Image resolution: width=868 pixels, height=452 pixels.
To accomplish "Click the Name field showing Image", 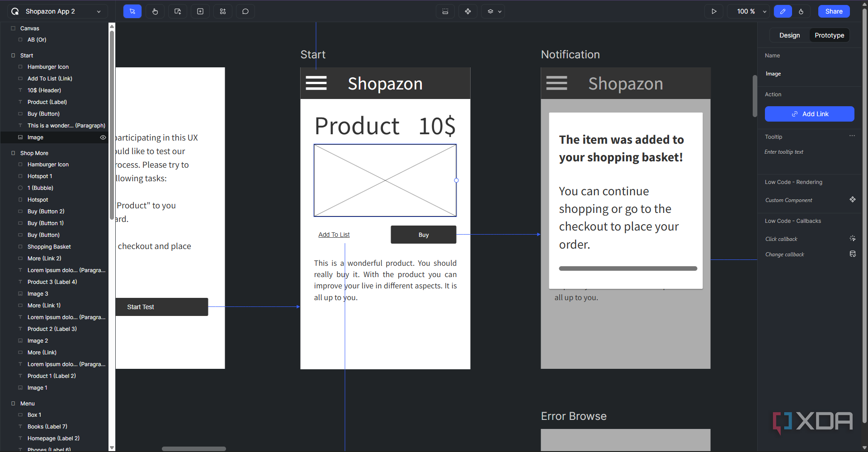I will point(809,74).
